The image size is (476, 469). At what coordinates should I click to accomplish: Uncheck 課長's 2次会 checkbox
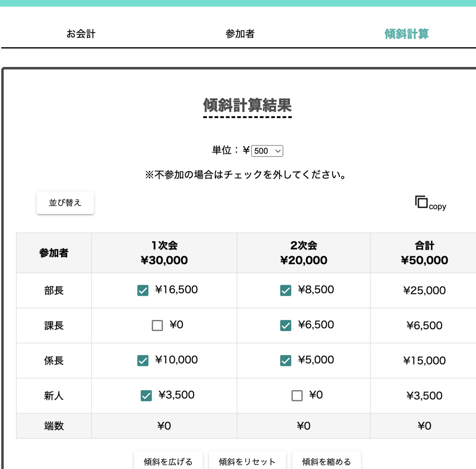coord(286,326)
